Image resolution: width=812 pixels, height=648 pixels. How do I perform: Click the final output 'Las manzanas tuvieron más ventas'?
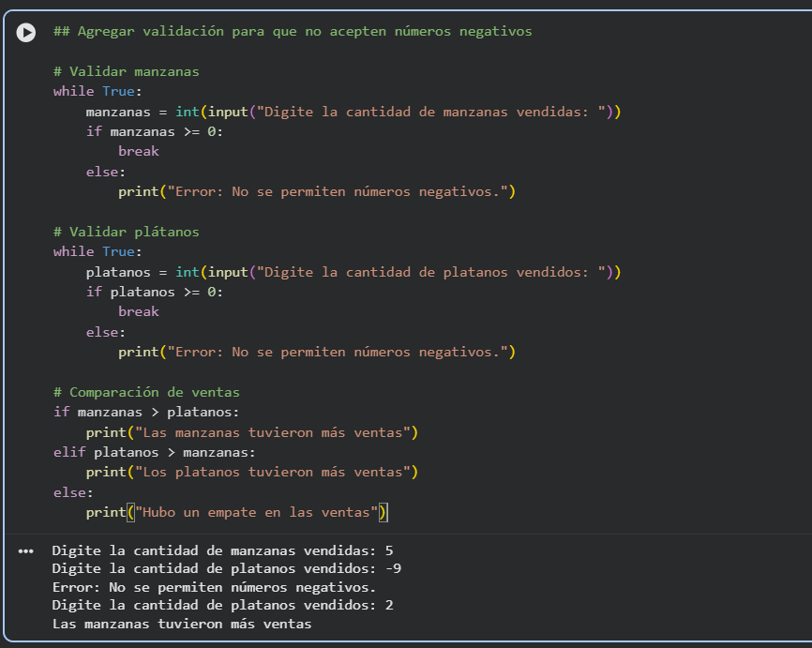(x=182, y=625)
